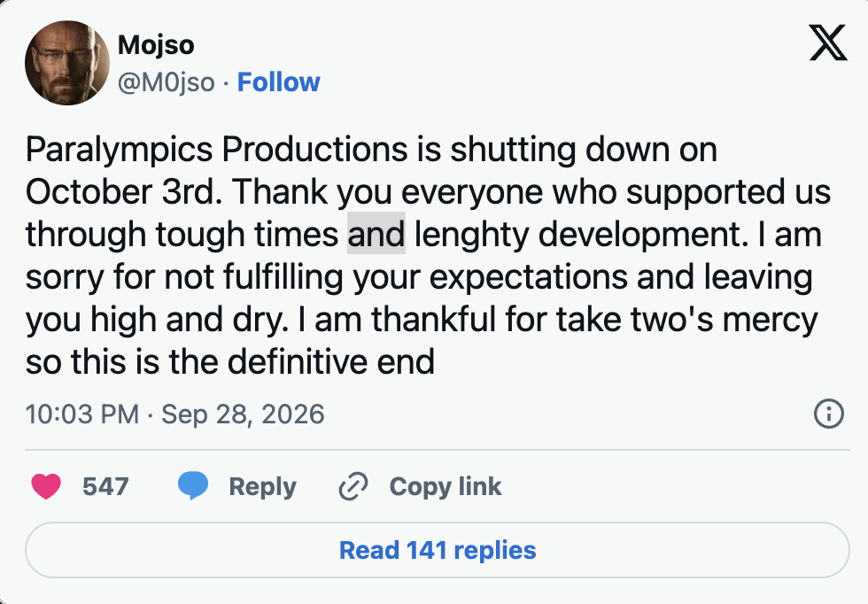Follow the Mojso account
The image size is (868, 604).
tap(278, 82)
